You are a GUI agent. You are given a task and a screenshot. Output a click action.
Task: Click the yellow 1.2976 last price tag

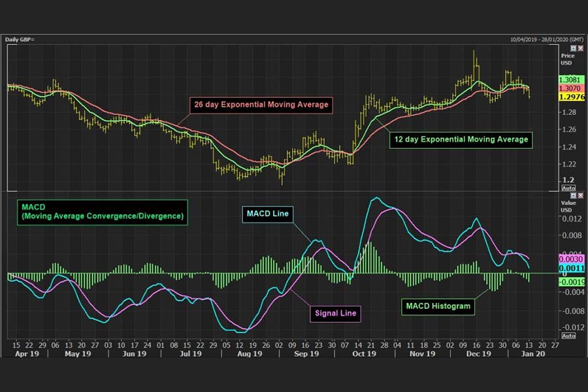tap(571, 97)
